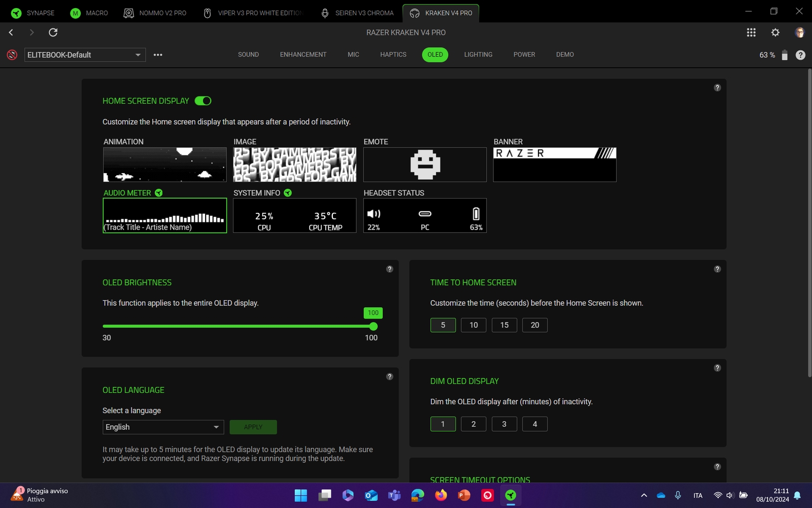Open the NOMMO V2 PRO device tab
Screen dimensions: 812x508
click(x=155, y=13)
